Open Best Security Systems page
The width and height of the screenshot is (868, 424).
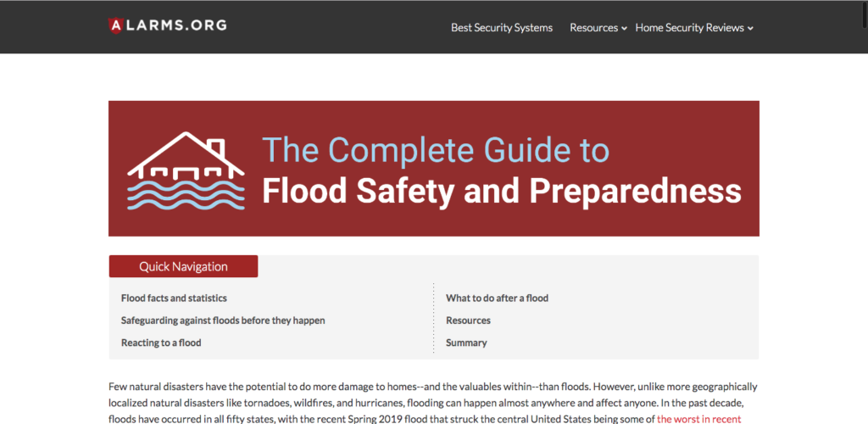click(x=502, y=28)
